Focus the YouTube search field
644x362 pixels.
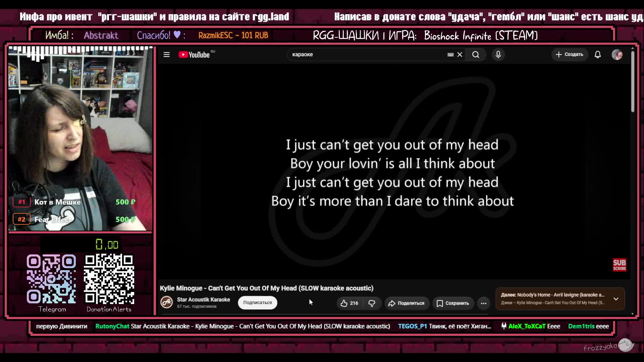(x=367, y=55)
